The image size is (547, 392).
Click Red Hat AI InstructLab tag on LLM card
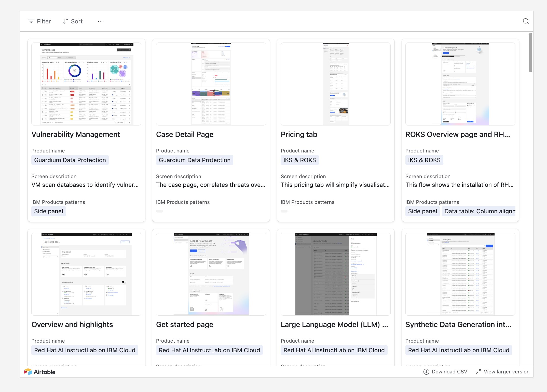(x=334, y=350)
